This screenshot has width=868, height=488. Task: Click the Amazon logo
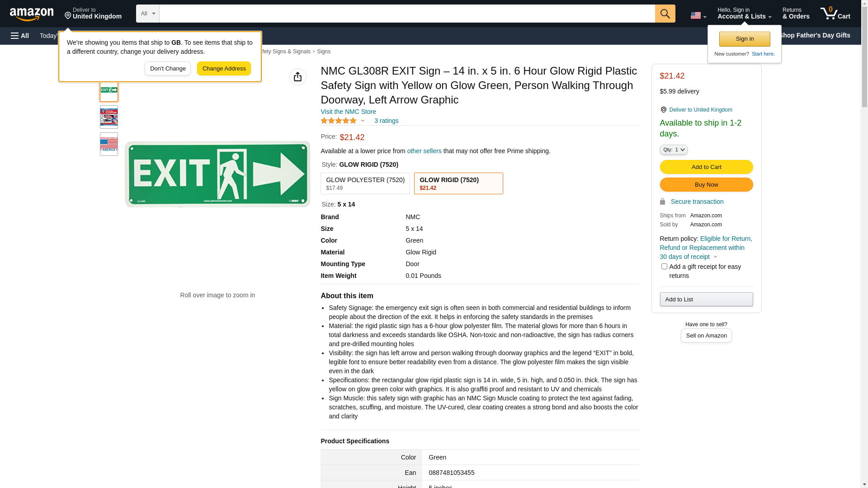pos(32,14)
